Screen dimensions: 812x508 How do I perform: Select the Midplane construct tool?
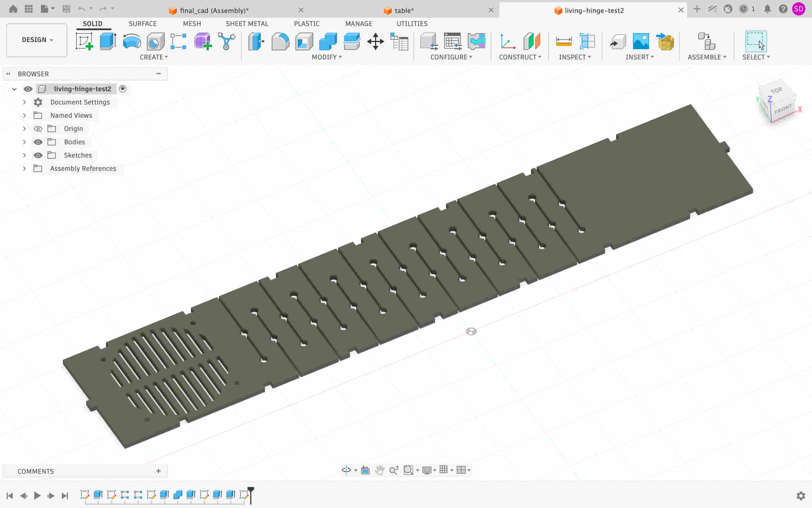coord(532,41)
